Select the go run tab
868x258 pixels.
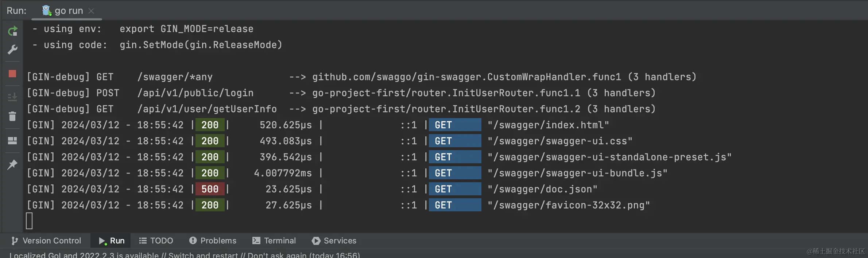coord(67,11)
